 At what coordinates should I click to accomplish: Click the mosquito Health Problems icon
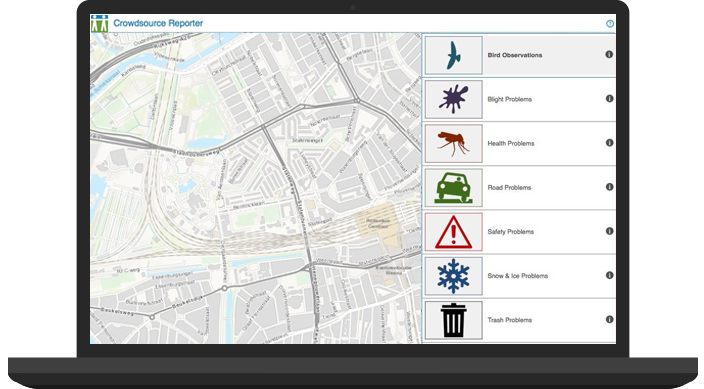[x=453, y=143]
